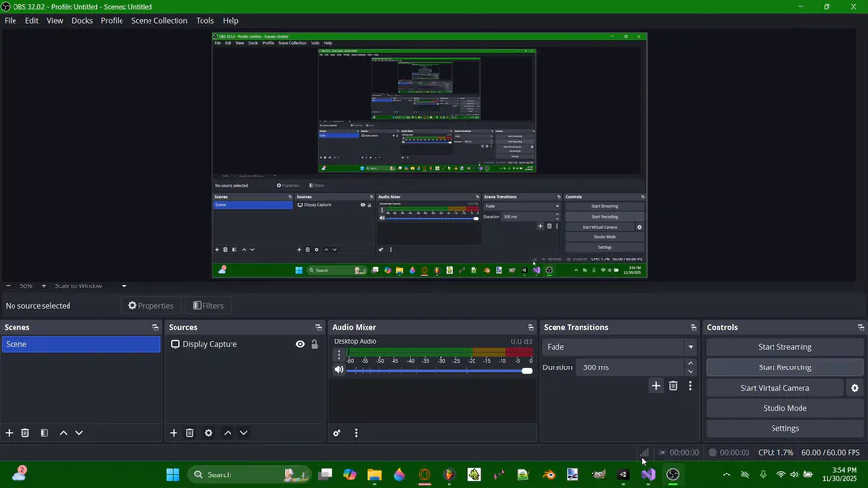Open scene filters icon in the Scenes toolbar

(x=44, y=433)
